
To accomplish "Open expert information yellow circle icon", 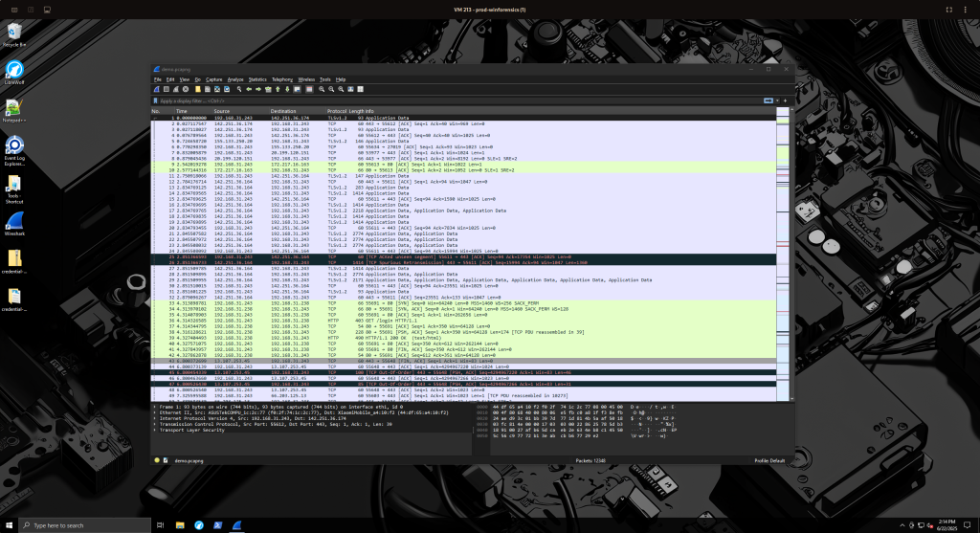I will point(157,460).
